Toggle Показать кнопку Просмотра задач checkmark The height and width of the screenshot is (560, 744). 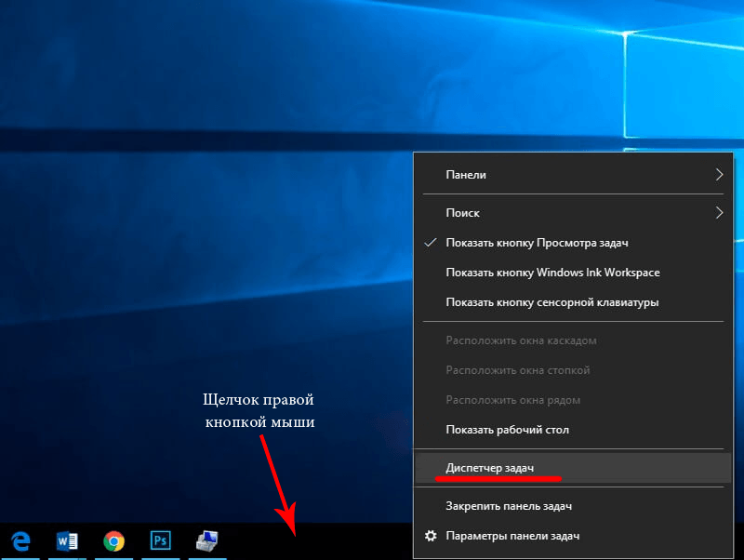click(431, 243)
